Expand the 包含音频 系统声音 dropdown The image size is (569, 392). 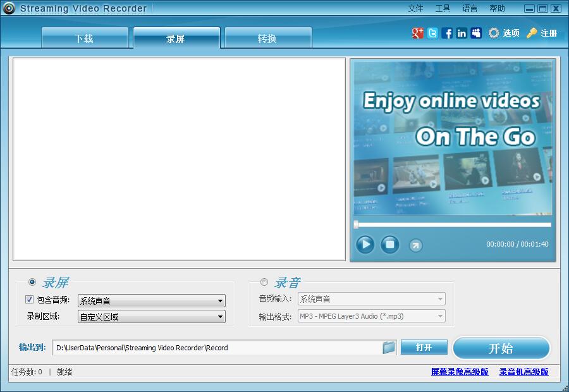coord(152,300)
